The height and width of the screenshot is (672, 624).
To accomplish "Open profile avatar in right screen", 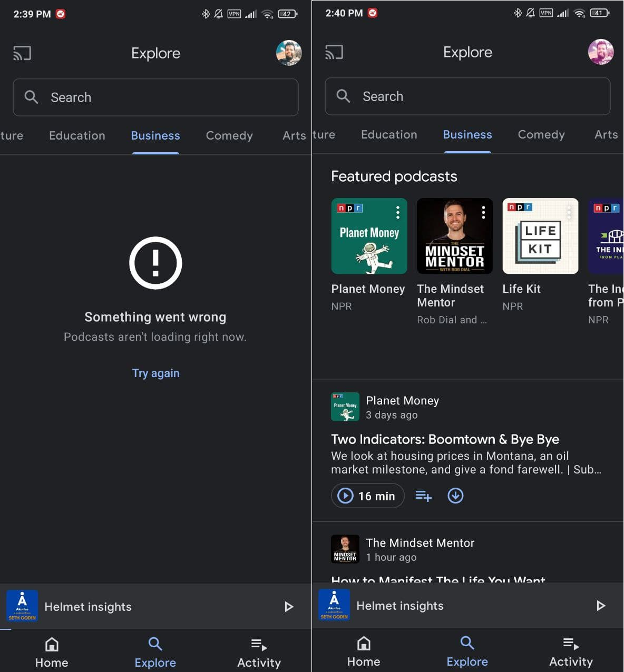I will pos(601,52).
